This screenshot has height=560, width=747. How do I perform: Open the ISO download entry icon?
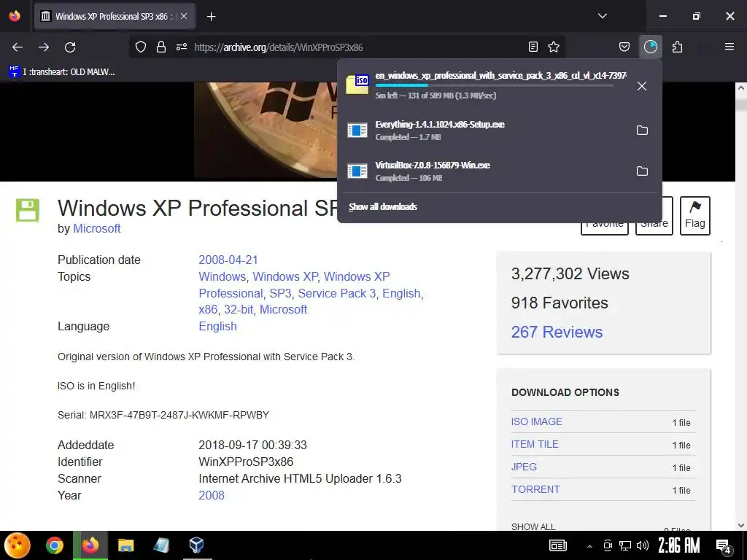357,85
